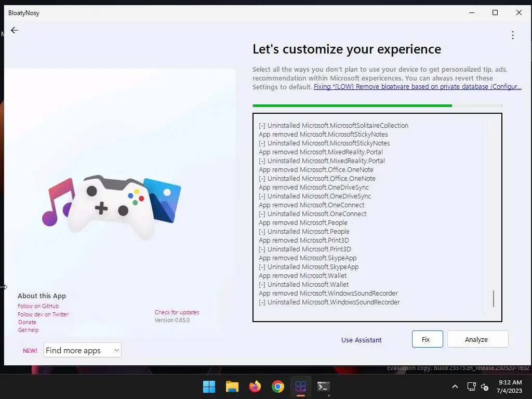Show hidden system tray icons

click(x=455, y=387)
